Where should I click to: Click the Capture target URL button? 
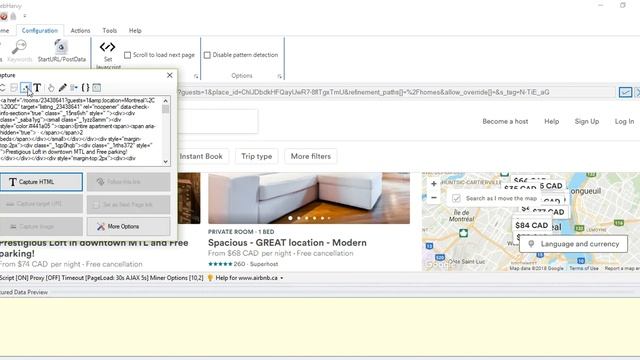click(41, 204)
